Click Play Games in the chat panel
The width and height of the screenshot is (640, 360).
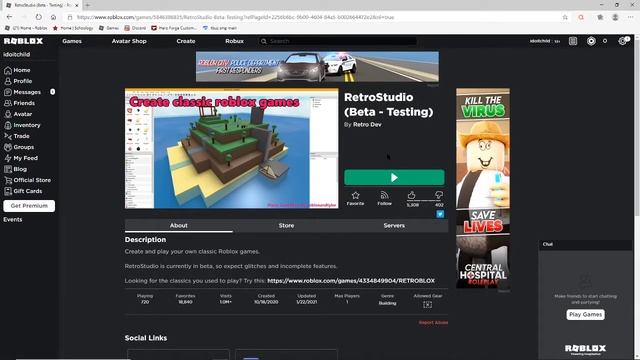[585, 314]
